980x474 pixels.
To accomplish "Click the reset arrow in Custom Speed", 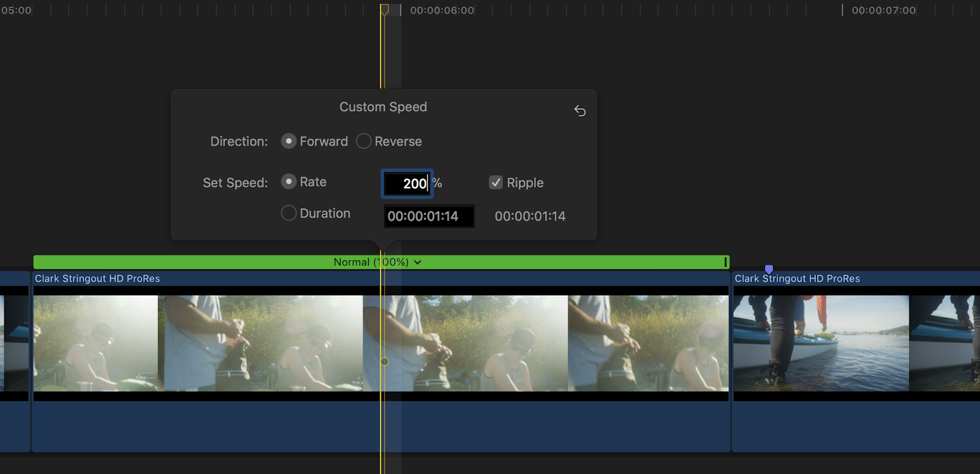I will click(579, 111).
